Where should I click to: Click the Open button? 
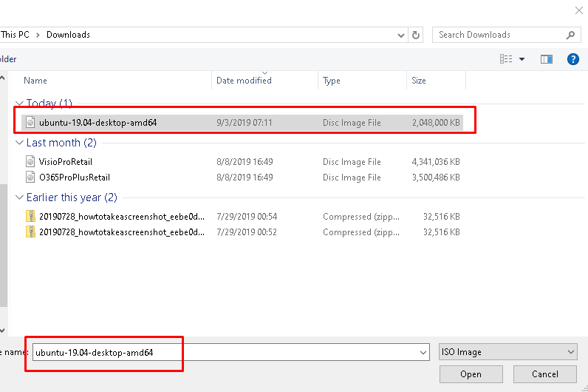pos(471,374)
